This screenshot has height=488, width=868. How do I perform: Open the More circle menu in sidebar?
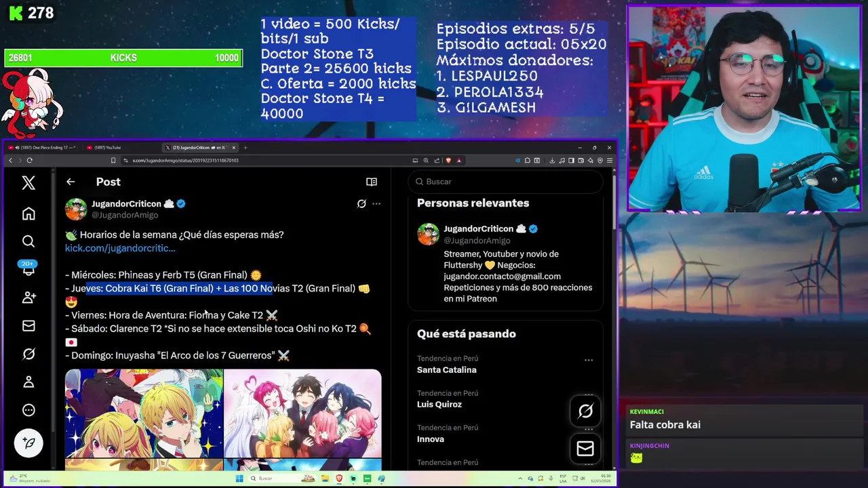coord(28,410)
